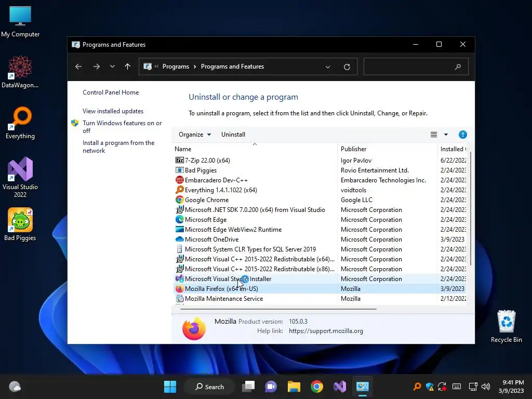Open Install a program from the network
Viewport: 532px width, 399px height.
(118, 147)
